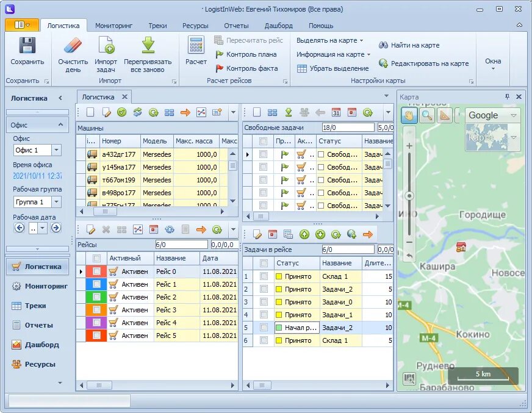Image resolution: width=532 pixels, height=413 pixels.
Task: Select the map zoom magnifier tool
Action: click(427, 115)
